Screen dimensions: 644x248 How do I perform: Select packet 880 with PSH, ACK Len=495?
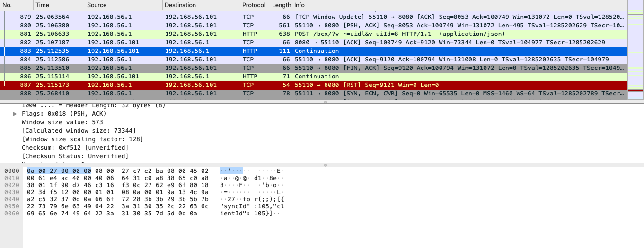[x=314, y=26]
